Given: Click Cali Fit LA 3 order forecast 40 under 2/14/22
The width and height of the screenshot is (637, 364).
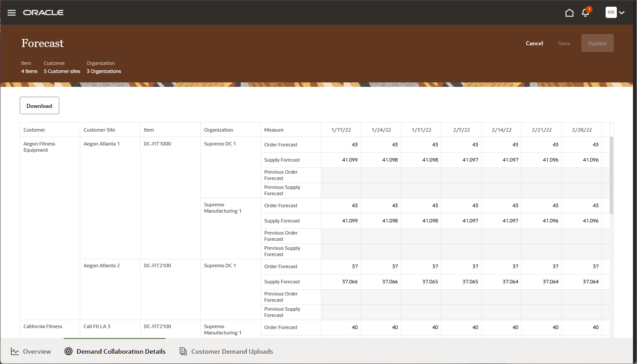Looking at the screenshot, I should point(502,327).
